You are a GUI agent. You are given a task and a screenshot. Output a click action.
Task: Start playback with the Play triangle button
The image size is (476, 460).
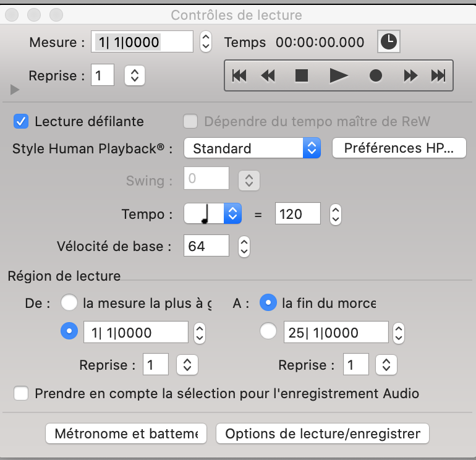tap(338, 76)
